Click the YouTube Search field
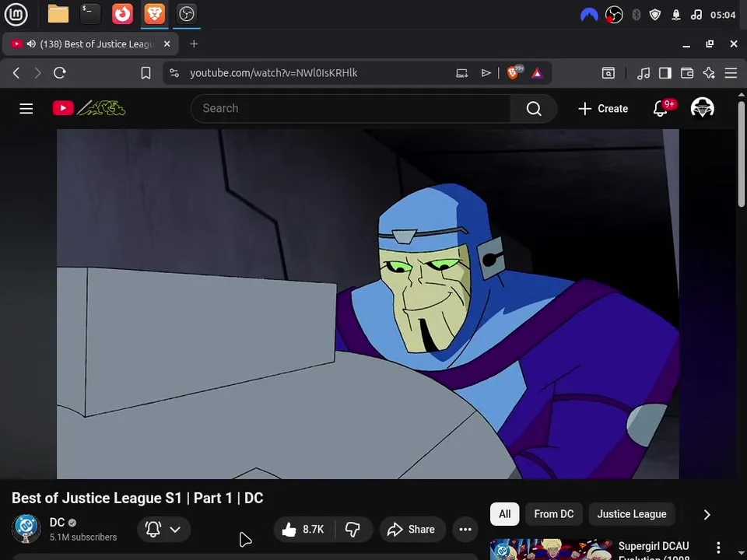747x560 pixels. (x=351, y=109)
